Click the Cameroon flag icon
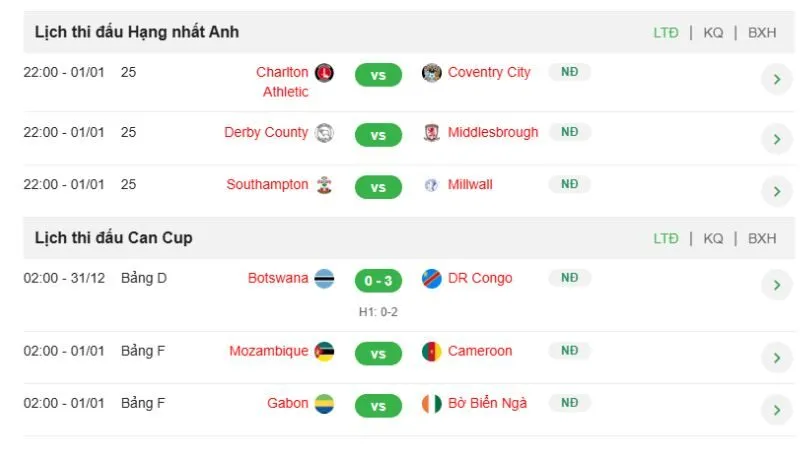Screen dimensions: 800x450 tap(432, 352)
